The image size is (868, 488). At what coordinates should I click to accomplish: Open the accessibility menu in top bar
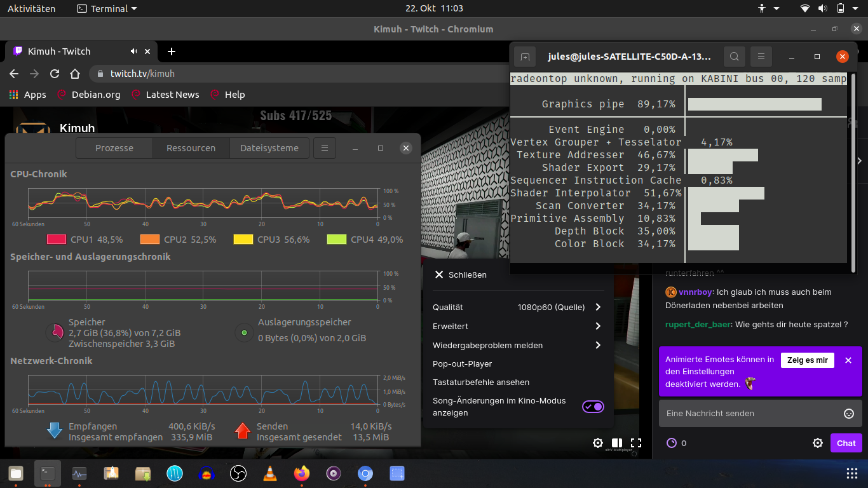pos(769,8)
